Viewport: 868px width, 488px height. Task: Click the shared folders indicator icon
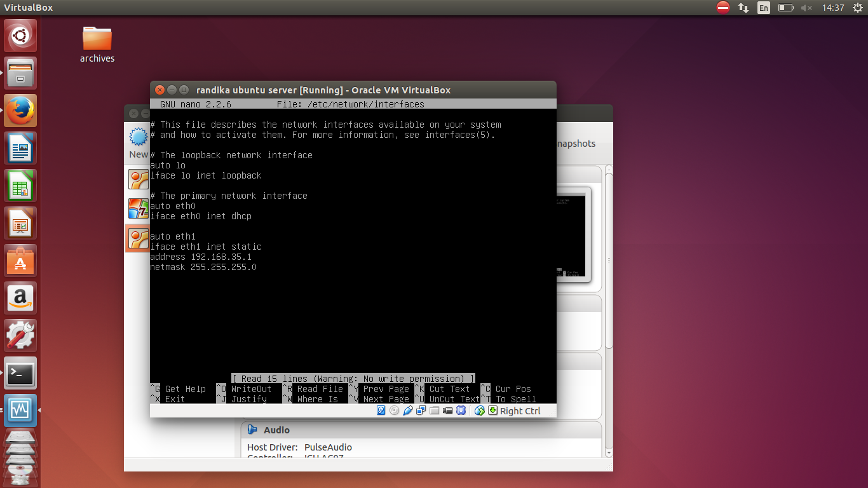coord(434,410)
